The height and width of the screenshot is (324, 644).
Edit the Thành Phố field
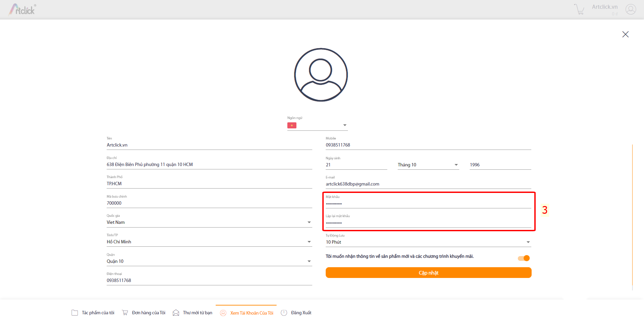[x=209, y=184]
